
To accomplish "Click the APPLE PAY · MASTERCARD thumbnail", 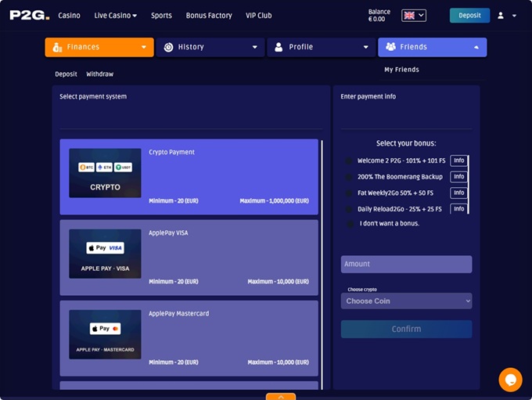I will (x=105, y=334).
